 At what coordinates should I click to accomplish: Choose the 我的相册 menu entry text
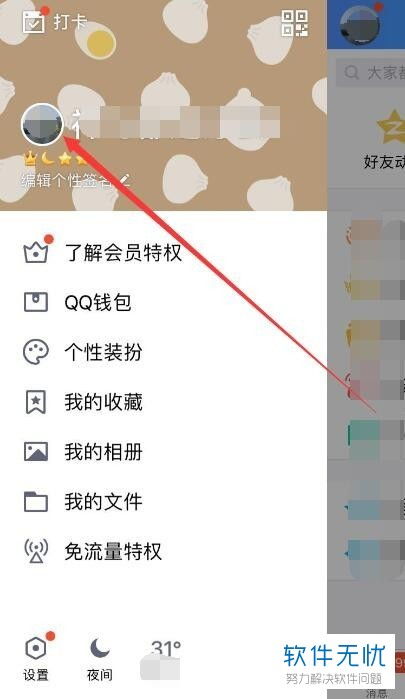point(103,452)
